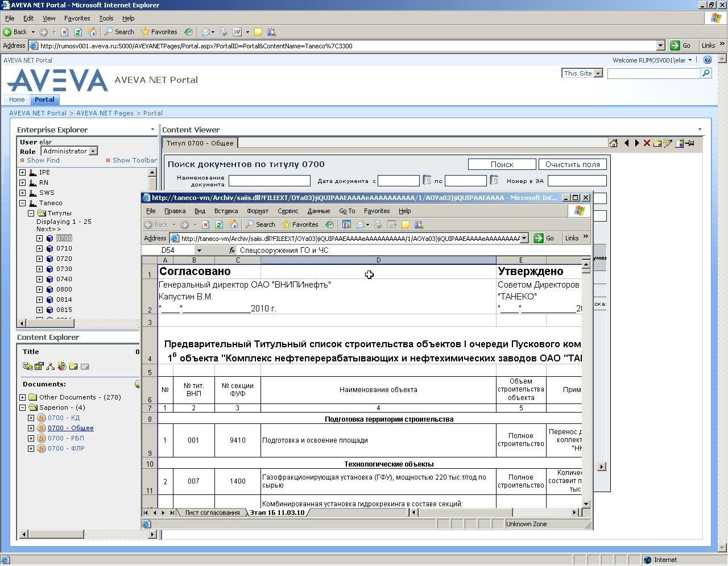This screenshot has width=728, height=566.
Task: Click Home in the popup window toolbar
Action: pos(233,224)
